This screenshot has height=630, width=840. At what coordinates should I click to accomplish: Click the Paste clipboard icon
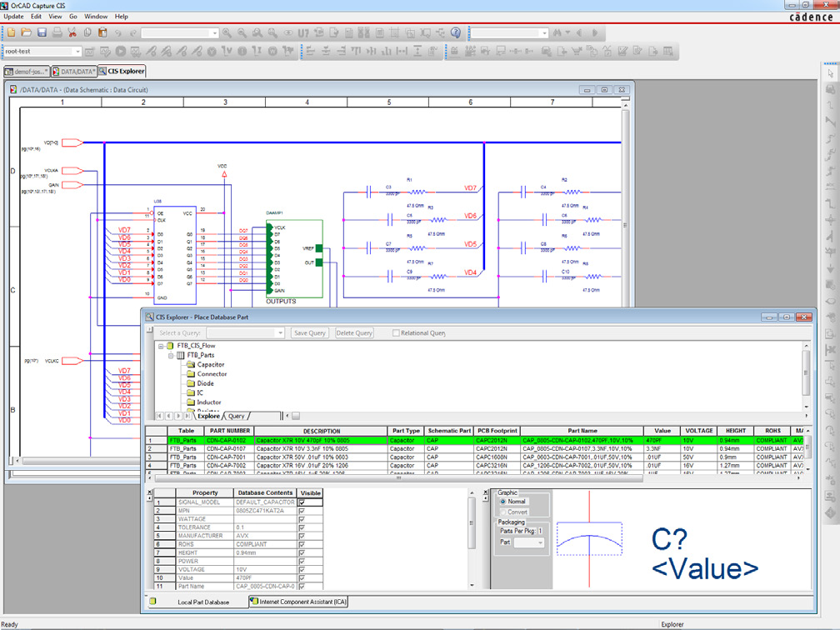[x=102, y=32]
